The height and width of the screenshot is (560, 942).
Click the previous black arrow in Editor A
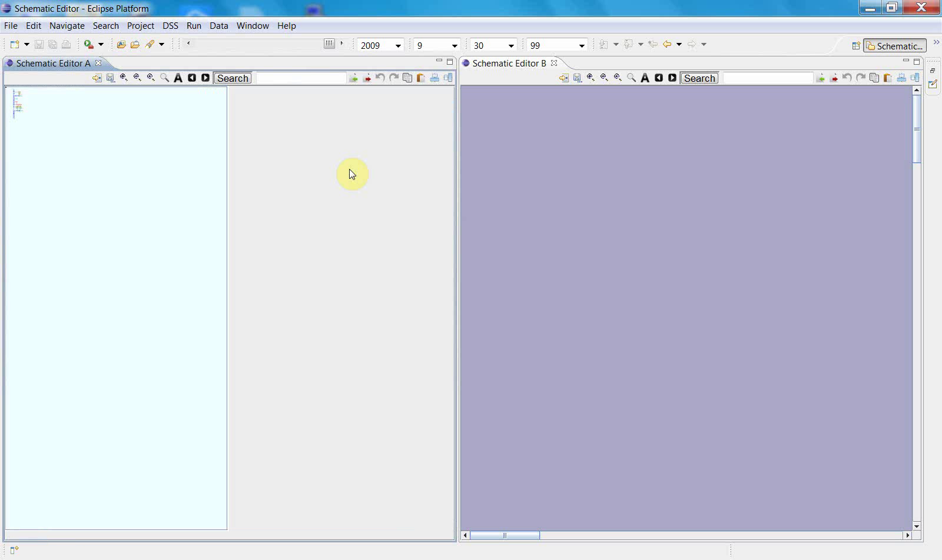click(x=192, y=78)
